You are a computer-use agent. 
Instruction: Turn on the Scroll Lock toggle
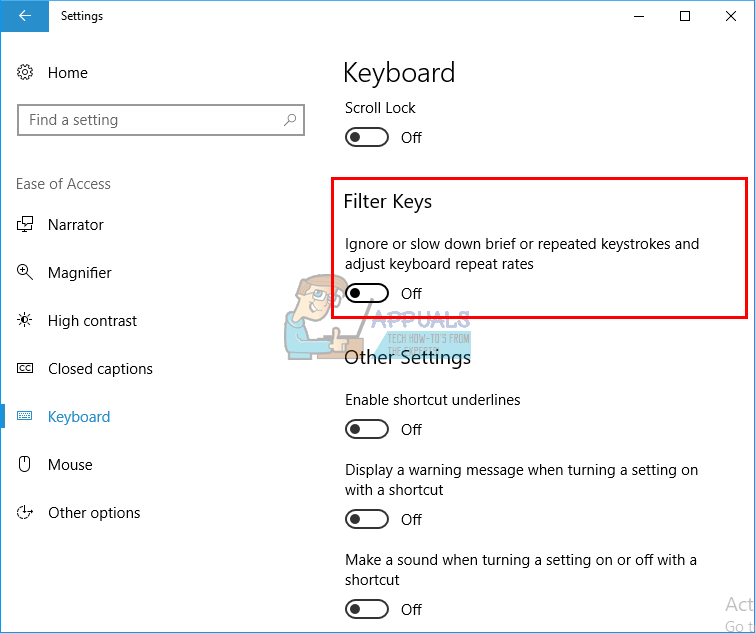tap(367, 138)
